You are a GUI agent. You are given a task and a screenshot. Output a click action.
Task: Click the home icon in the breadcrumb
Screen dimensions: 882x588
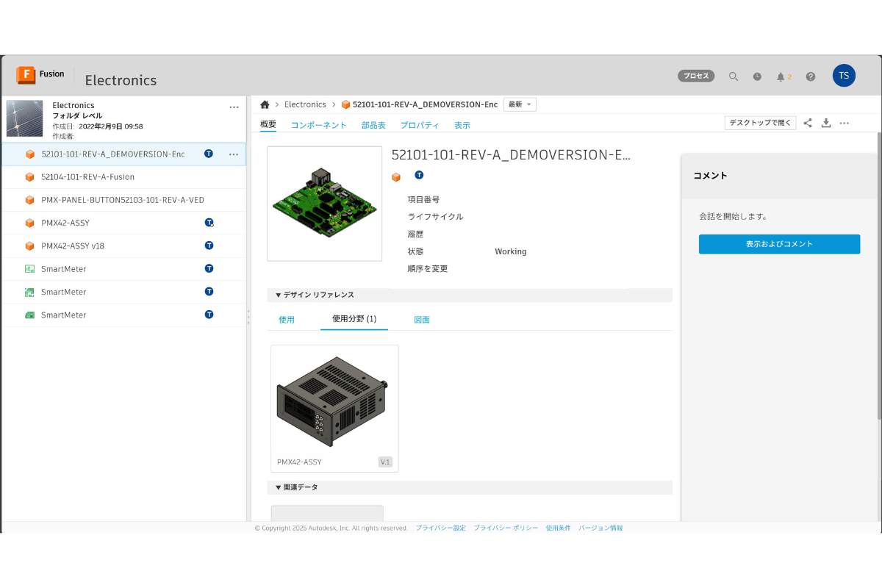coord(264,104)
